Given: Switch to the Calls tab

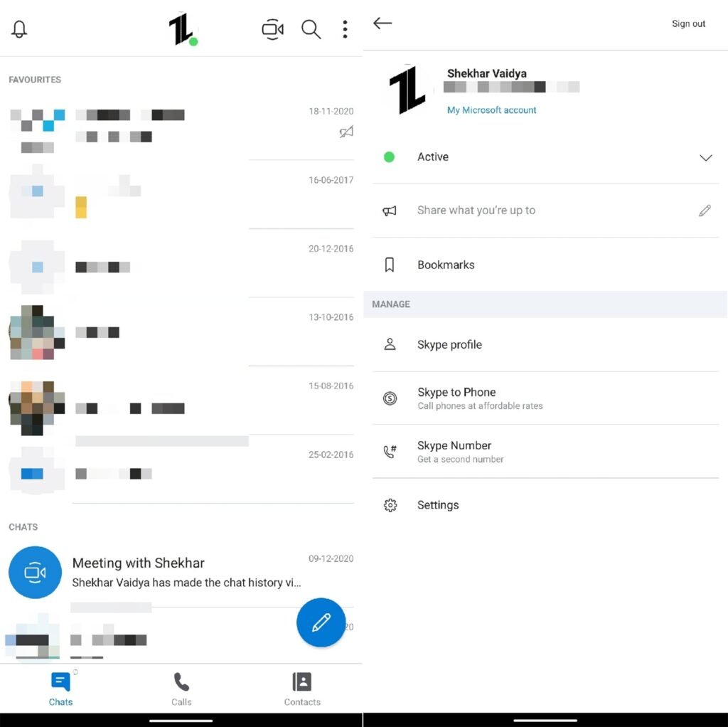Looking at the screenshot, I should point(181,689).
